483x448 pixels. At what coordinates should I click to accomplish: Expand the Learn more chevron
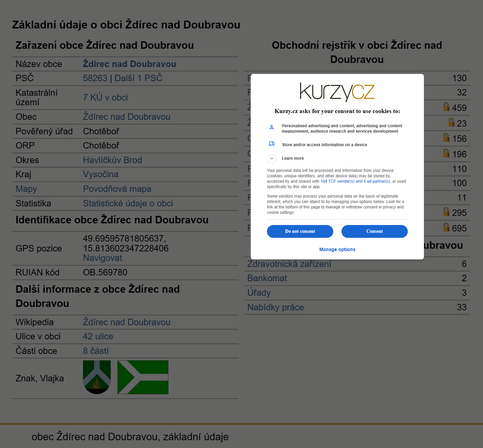pos(272,158)
